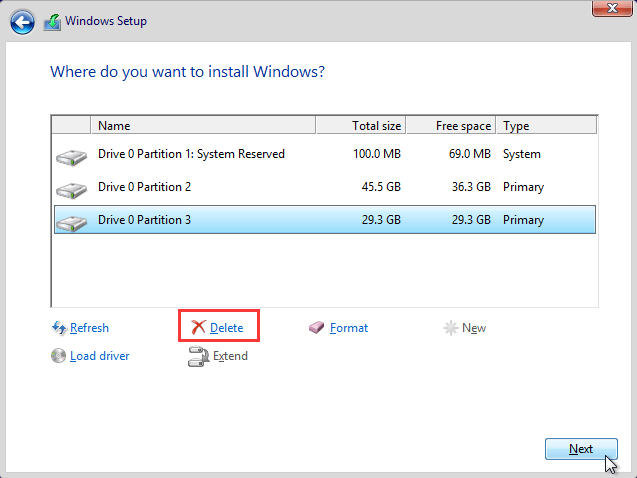Select Drive 0 Partition 3 row
637x478 pixels.
[x=325, y=220]
